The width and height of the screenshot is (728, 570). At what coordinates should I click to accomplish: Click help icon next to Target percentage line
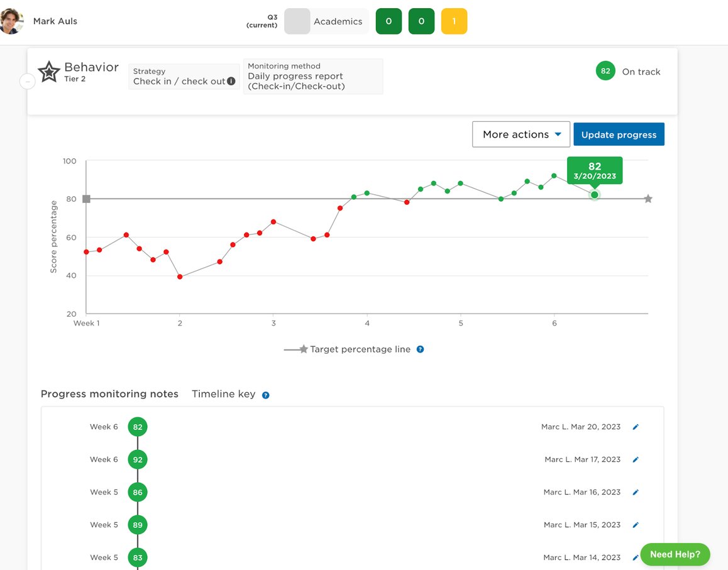pyautogui.click(x=420, y=349)
